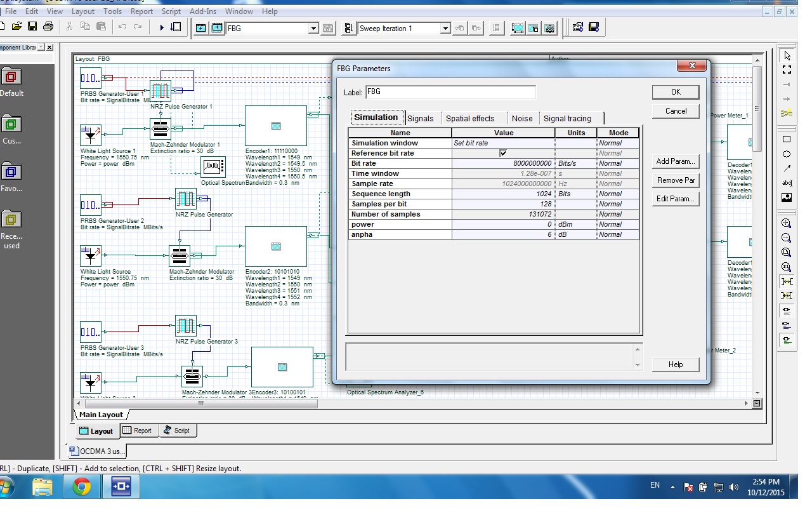Image resolution: width=812 pixels, height=508 pixels.
Task: Click the zoom in magnifier icon
Action: click(x=787, y=224)
